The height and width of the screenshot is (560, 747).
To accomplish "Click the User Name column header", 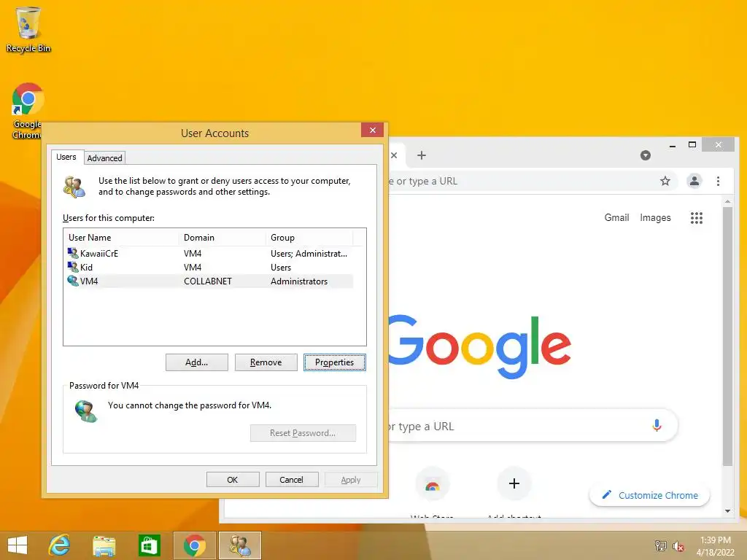I will pos(122,237).
